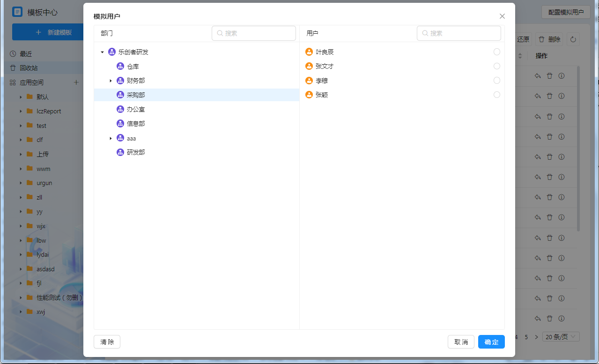
Task: Expand the aaa department node
Action: pyautogui.click(x=111, y=138)
